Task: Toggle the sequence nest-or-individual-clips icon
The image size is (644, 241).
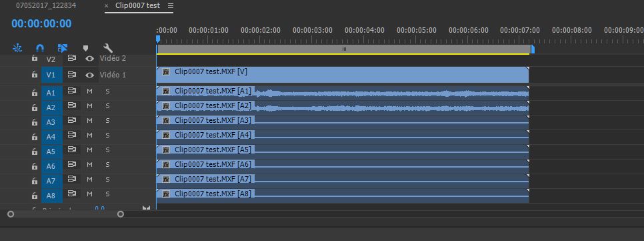Action: (17, 48)
